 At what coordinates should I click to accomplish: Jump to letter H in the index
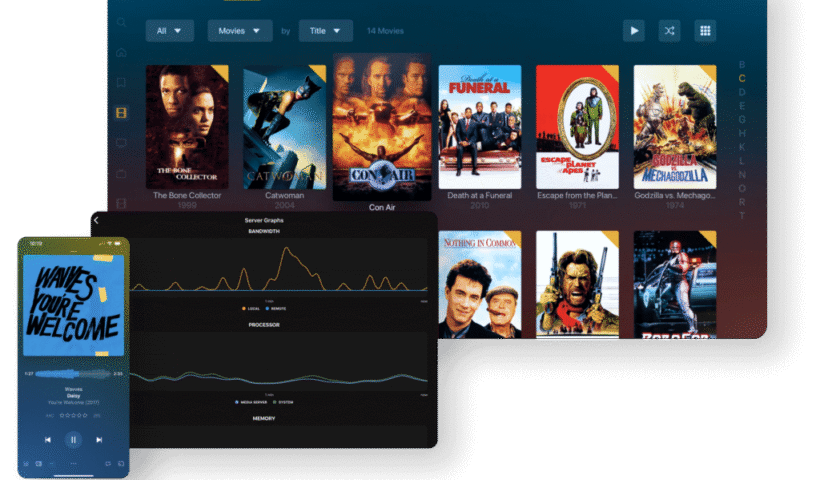point(742,133)
